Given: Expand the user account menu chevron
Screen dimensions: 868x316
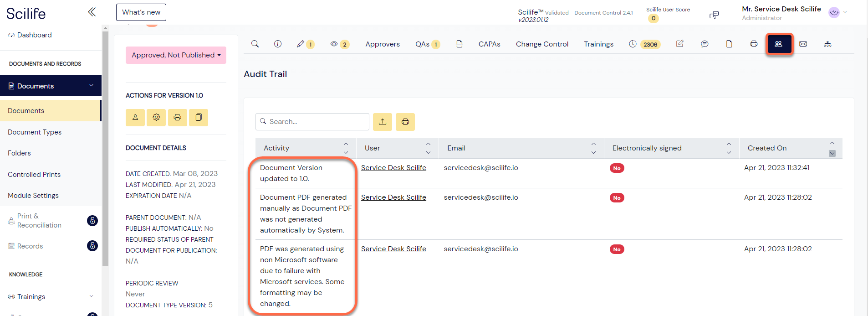Looking at the screenshot, I should pyautogui.click(x=845, y=12).
